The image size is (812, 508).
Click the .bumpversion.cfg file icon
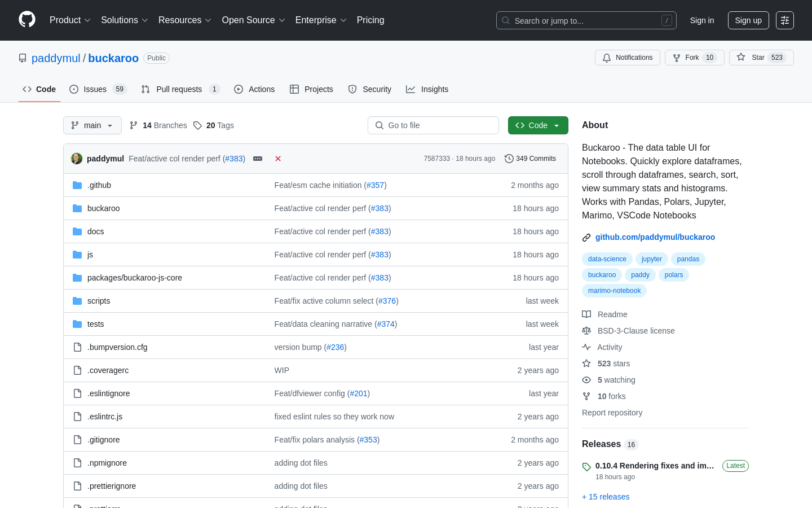point(77,347)
